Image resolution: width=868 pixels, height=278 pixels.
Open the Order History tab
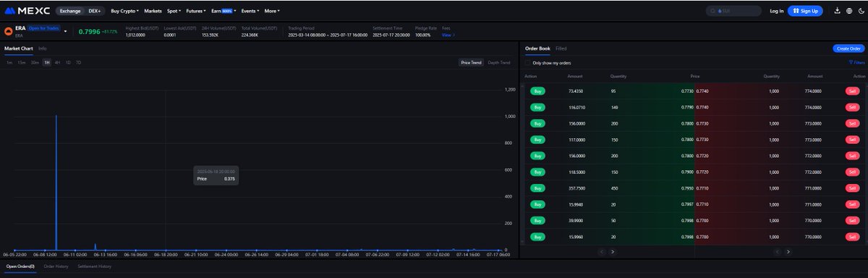pos(56,266)
